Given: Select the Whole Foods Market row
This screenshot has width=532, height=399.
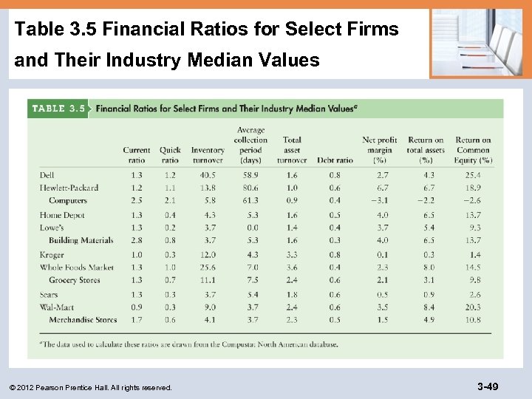Looking at the screenshot, I should coord(77,267).
